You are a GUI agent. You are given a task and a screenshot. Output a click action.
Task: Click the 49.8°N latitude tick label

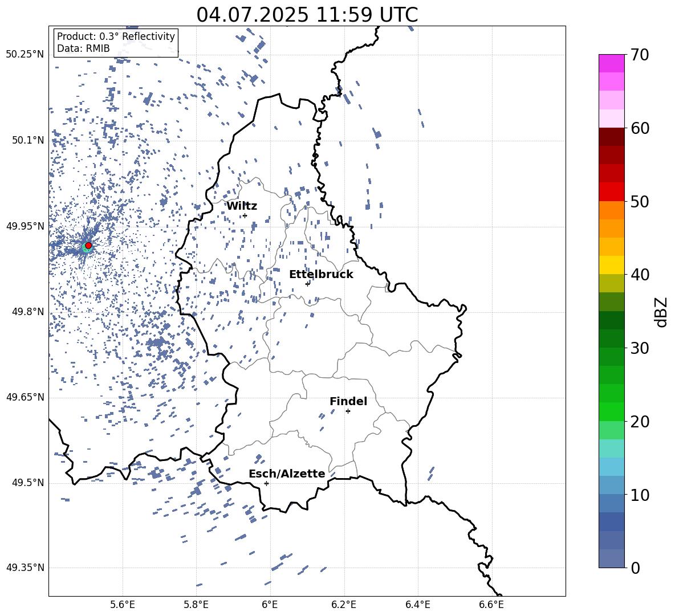[x=28, y=312]
